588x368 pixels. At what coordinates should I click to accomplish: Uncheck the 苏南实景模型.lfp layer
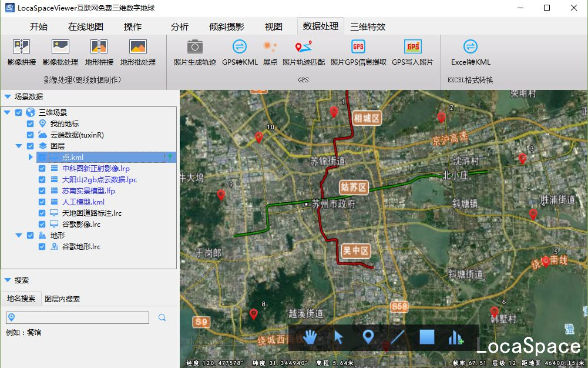tap(42, 190)
